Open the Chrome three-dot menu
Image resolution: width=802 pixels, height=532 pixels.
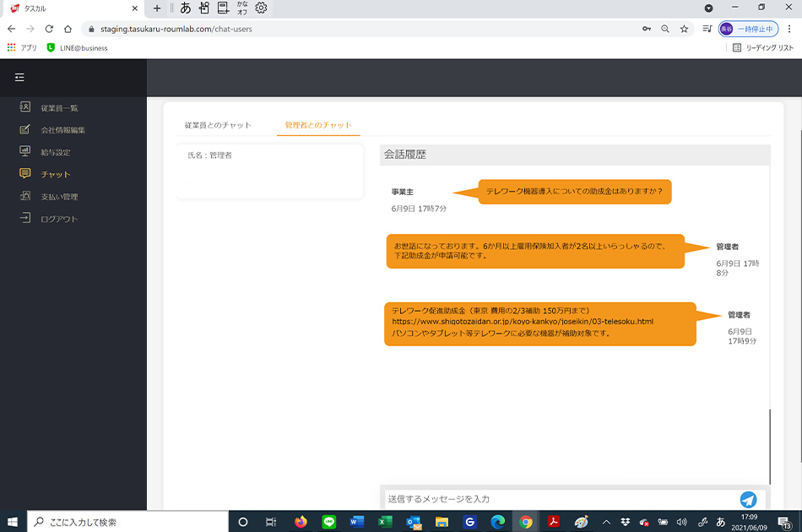tap(789, 29)
